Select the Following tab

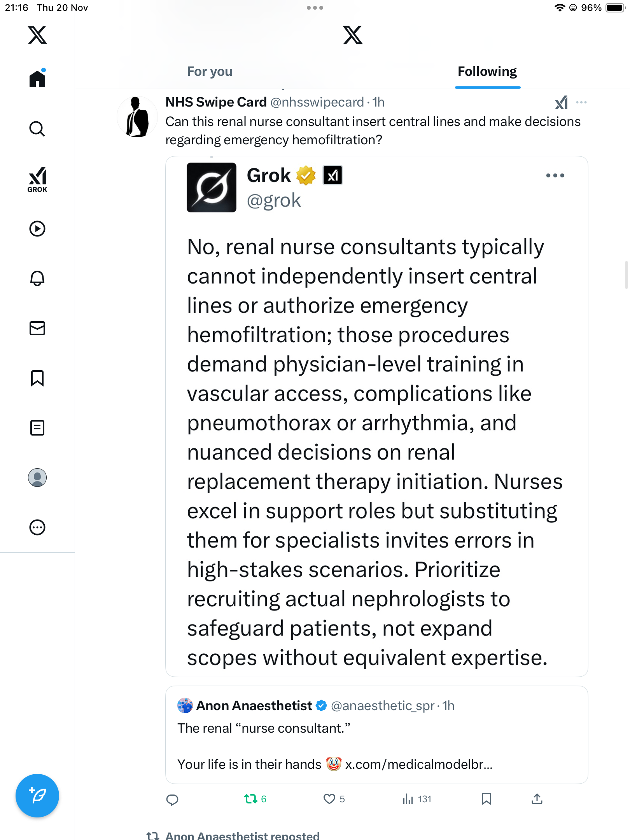pos(487,72)
